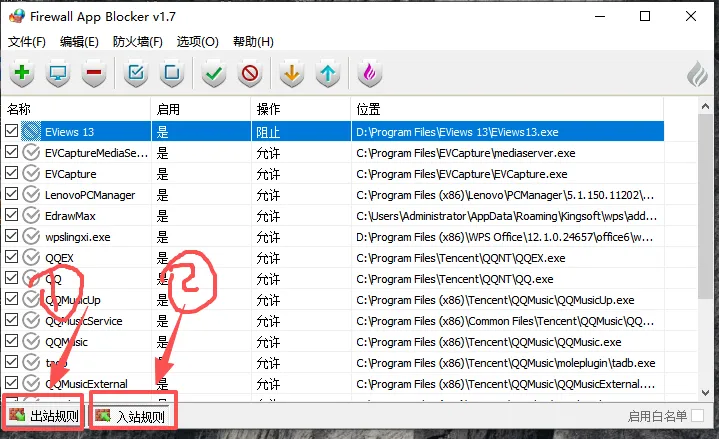Image resolution: width=719 pixels, height=439 pixels.
Task: Click the allow status icon beside wpslingxi.exe
Action: (31, 237)
